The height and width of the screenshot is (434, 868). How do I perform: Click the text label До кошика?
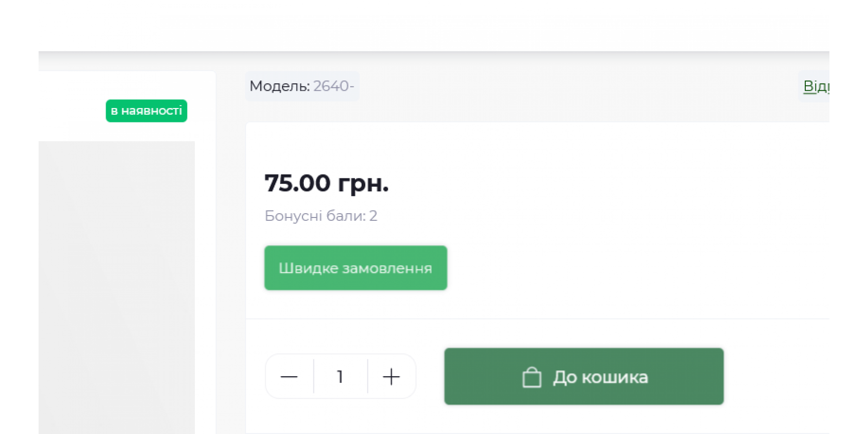point(600,377)
